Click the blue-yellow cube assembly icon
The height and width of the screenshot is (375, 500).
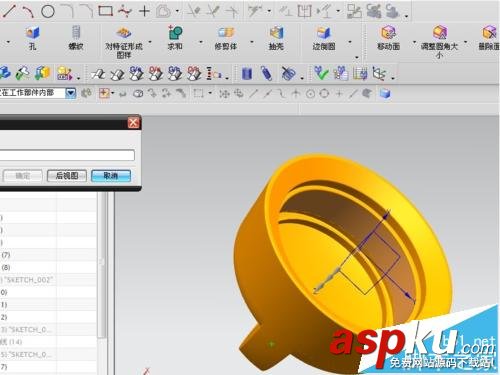click(43, 73)
